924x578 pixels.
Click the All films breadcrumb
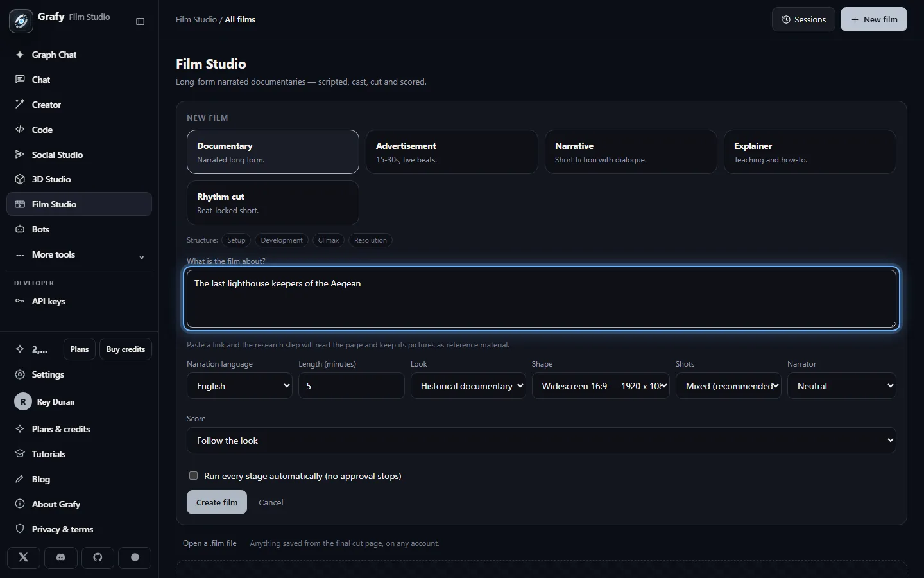tap(240, 20)
